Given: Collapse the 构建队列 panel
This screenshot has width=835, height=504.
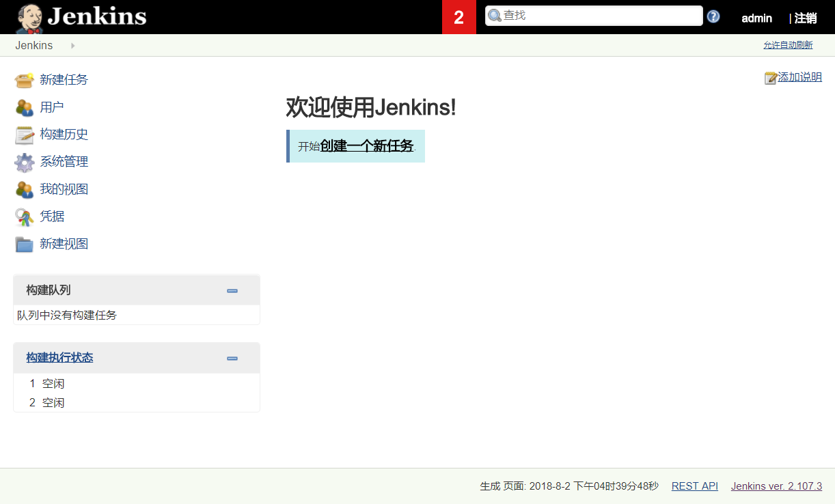Looking at the screenshot, I should click(x=232, y=291).
